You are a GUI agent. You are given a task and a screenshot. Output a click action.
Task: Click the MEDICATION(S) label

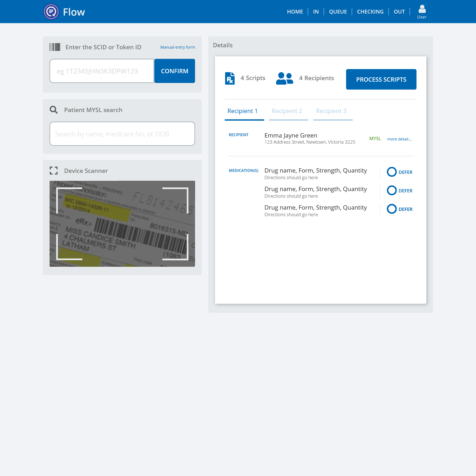coord(243,171)
